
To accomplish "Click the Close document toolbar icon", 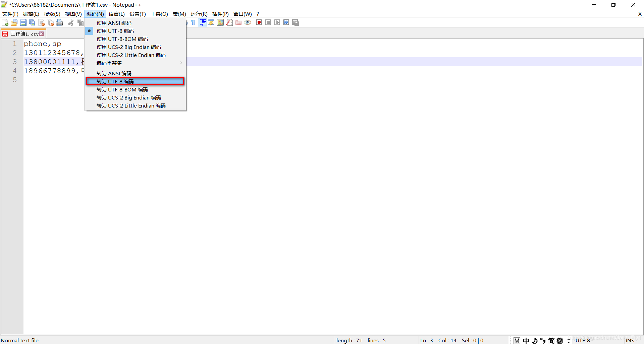I will click(41, 22).
